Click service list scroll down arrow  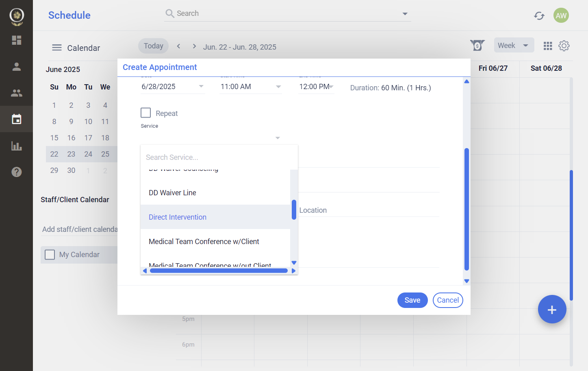[x=294, y=263]
